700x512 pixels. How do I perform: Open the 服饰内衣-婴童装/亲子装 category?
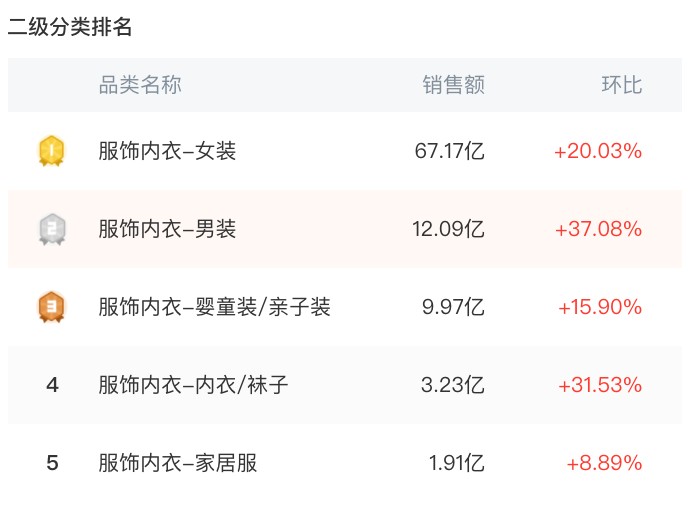(214, 307)
